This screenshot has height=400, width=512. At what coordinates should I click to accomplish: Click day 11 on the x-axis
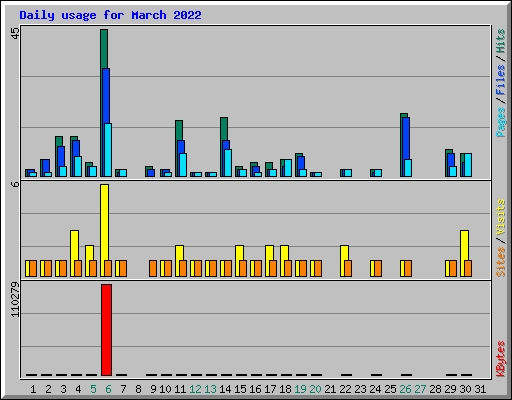click(180, 389)
